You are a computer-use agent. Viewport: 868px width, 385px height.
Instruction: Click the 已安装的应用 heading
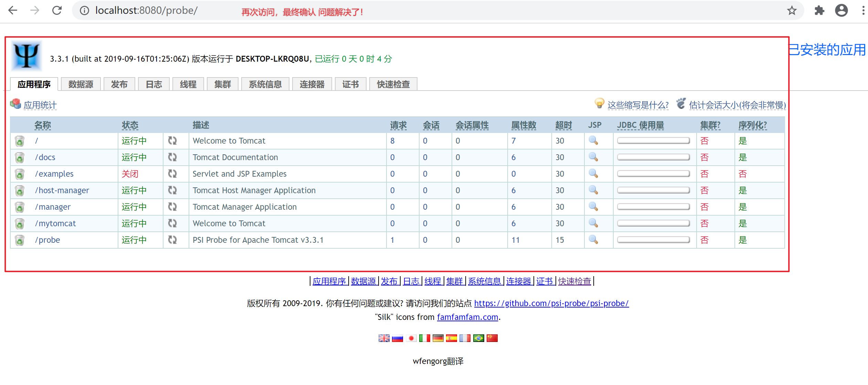827,50
